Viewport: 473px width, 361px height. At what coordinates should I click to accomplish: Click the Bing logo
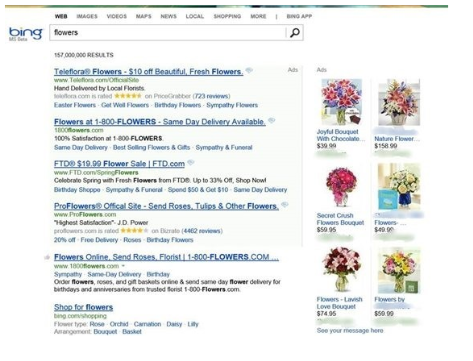pyautogui.click(x=26, y=33)
